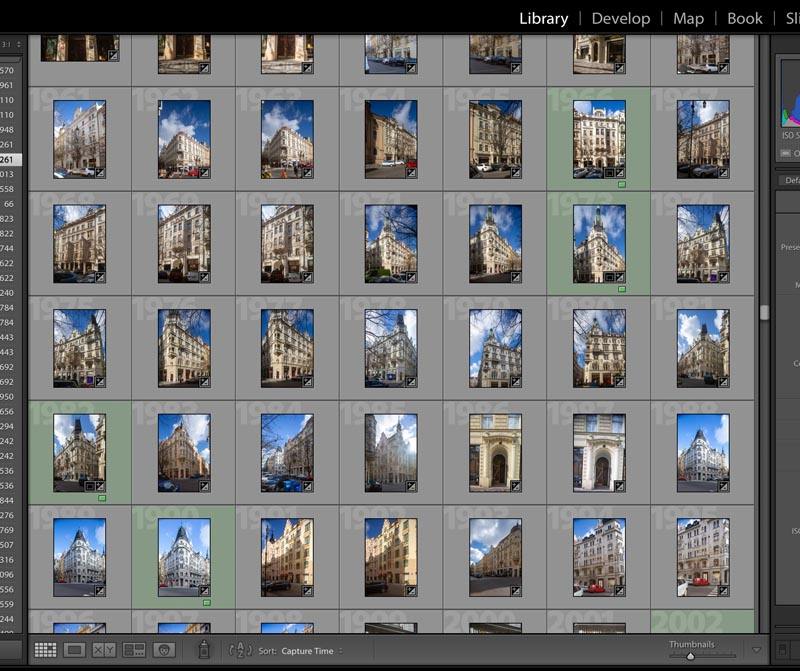This screenshot has height=671, width=800.
Task: Click develop adjustments badge on photo 1982
Action: 101,486
